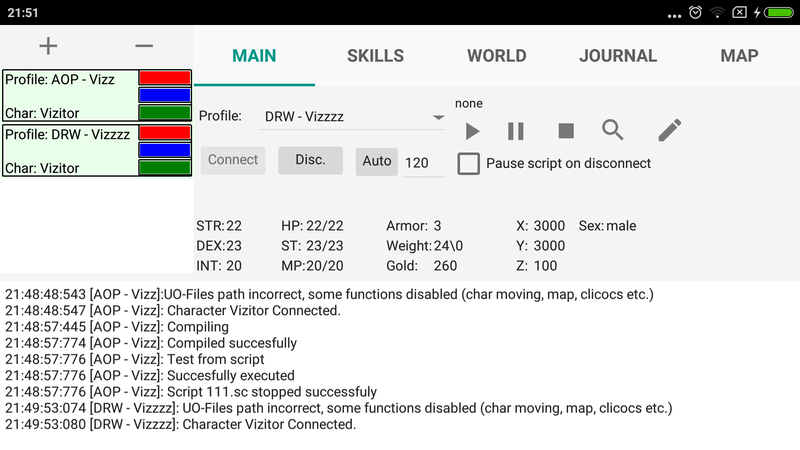Click the input field containing 120

coord(423,163)
